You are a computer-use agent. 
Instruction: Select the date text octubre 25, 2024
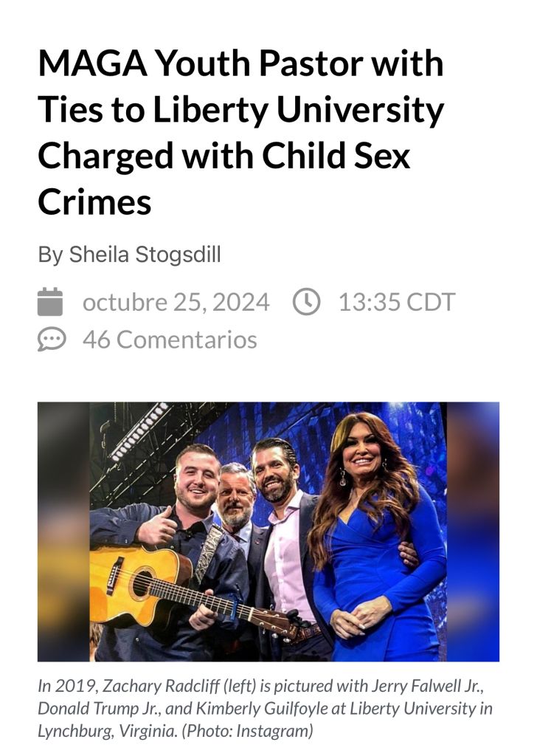[176, 302]
